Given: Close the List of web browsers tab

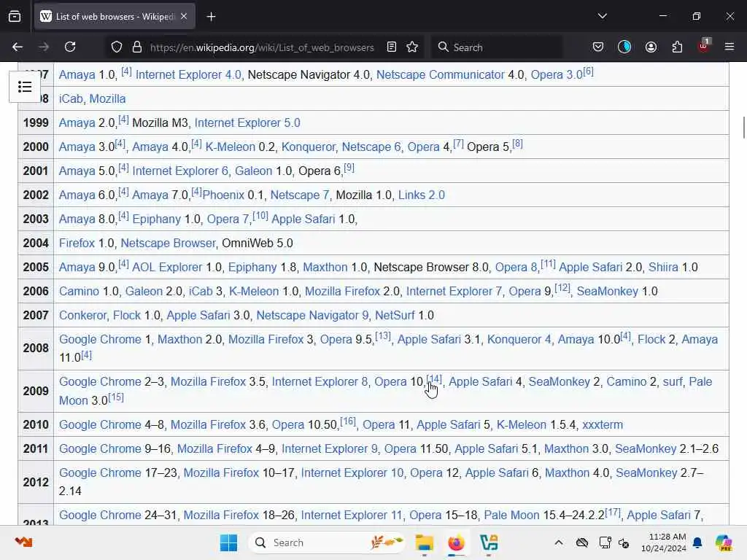Looking at the screenshot, I should pyautogui.click(x=184, y=16).
